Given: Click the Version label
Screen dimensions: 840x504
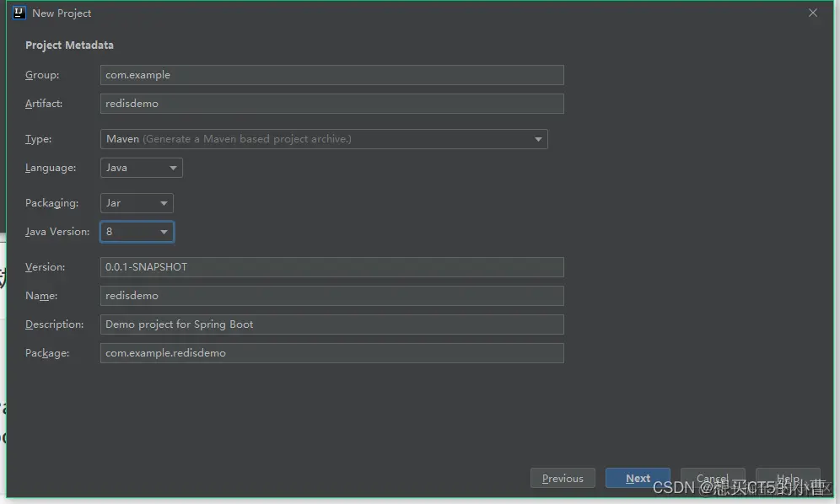Looking at the screenshot, I should point(45,267).
